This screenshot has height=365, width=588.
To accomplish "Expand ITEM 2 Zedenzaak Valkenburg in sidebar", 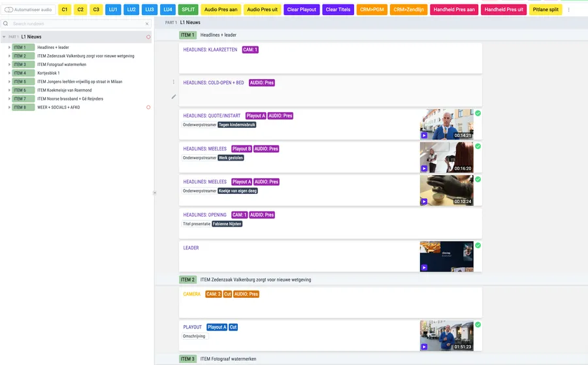I will [9, 56].
